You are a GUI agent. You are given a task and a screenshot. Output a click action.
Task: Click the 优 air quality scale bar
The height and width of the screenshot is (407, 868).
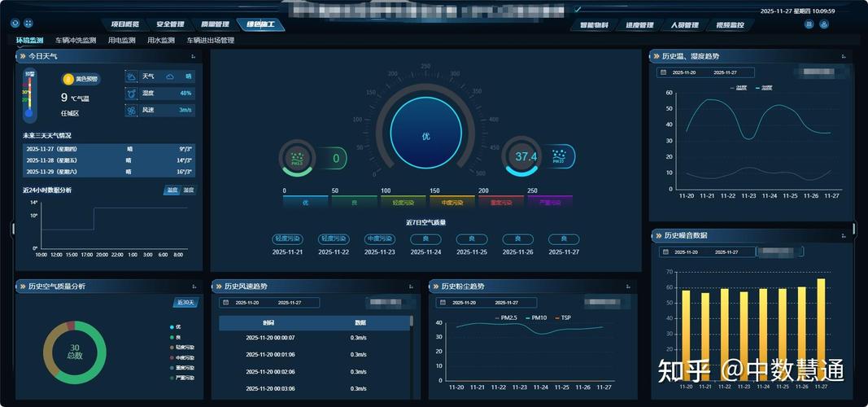coord(305,201)
